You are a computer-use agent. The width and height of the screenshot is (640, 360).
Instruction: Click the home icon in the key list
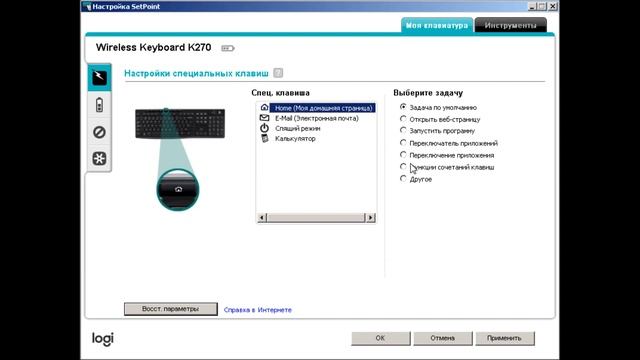264,107
